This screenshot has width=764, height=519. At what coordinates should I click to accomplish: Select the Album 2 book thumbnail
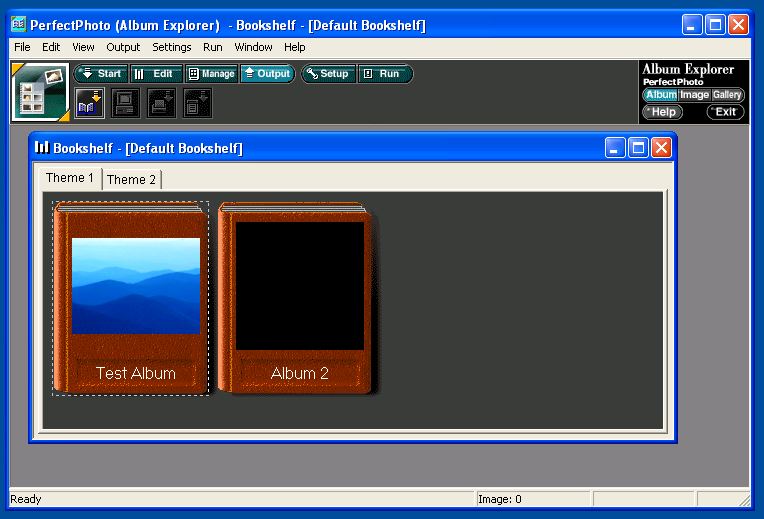[x=296, y=298]
